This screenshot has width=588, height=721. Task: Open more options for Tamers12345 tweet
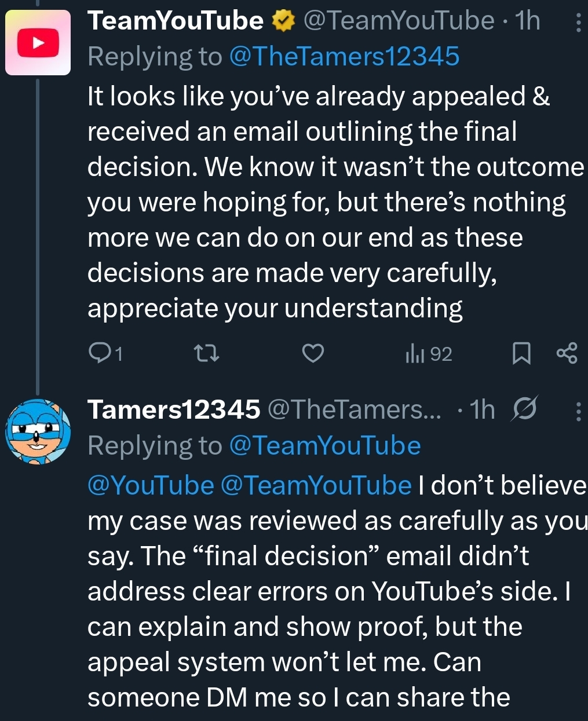578,411
